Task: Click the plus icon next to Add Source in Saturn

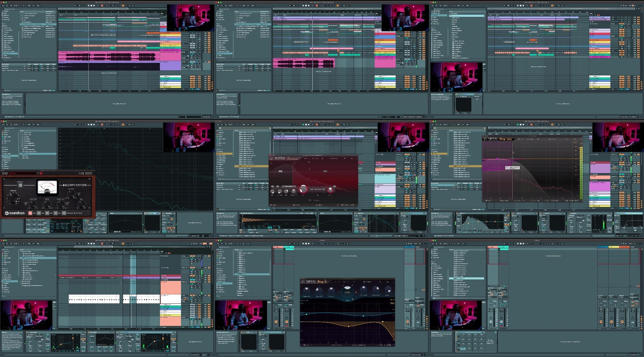Action: [310, 200]
